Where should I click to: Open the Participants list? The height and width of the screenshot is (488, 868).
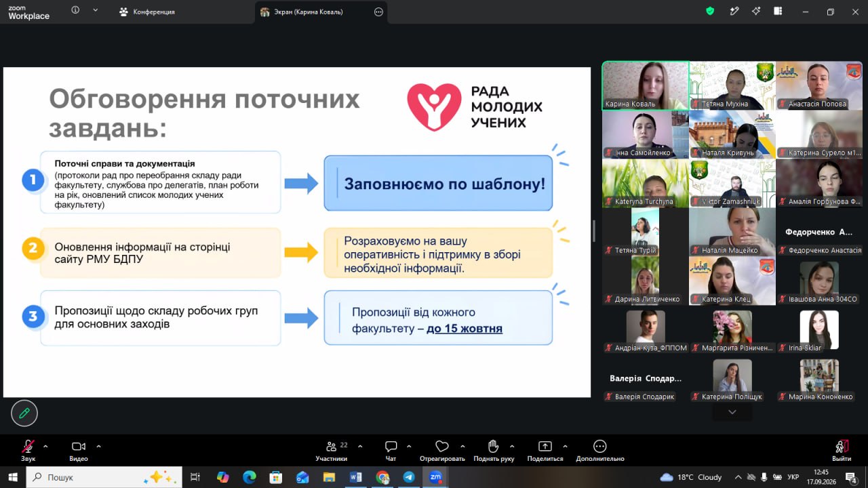(x=332, y=451)
